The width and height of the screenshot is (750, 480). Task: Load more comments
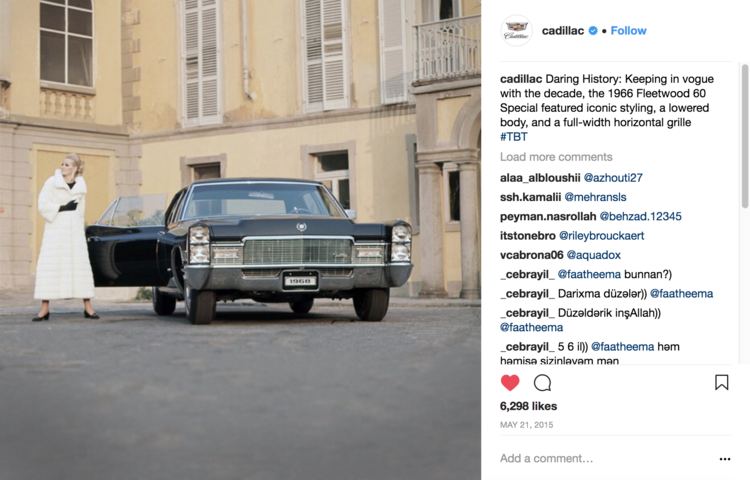tap(556, 157)
